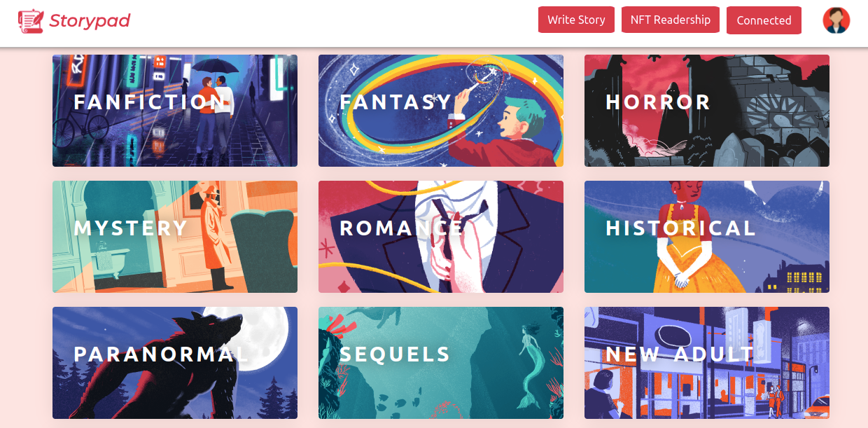Click the HORROR title text
The height and width of the screenshot is (428, 868).
(x=658, y=102)
